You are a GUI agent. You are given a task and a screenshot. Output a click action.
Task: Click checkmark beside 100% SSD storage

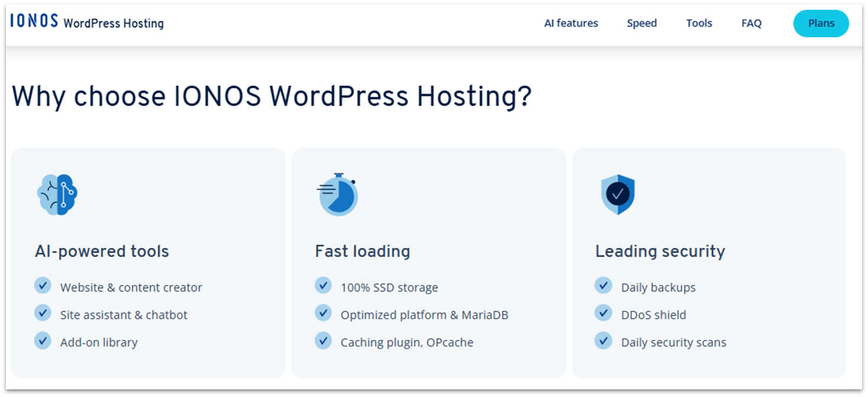click(x=323, y=286)
